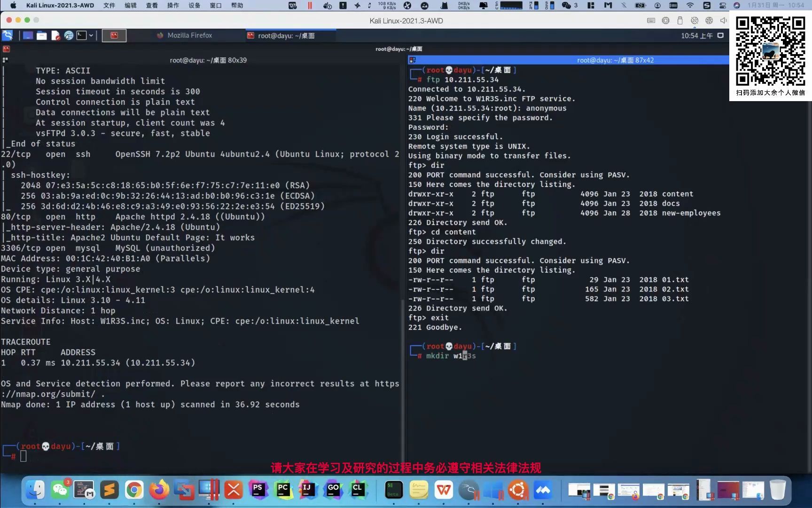
Task: Open CLion in the Dock
Action: pyautogui.click(x=358, y=490)
